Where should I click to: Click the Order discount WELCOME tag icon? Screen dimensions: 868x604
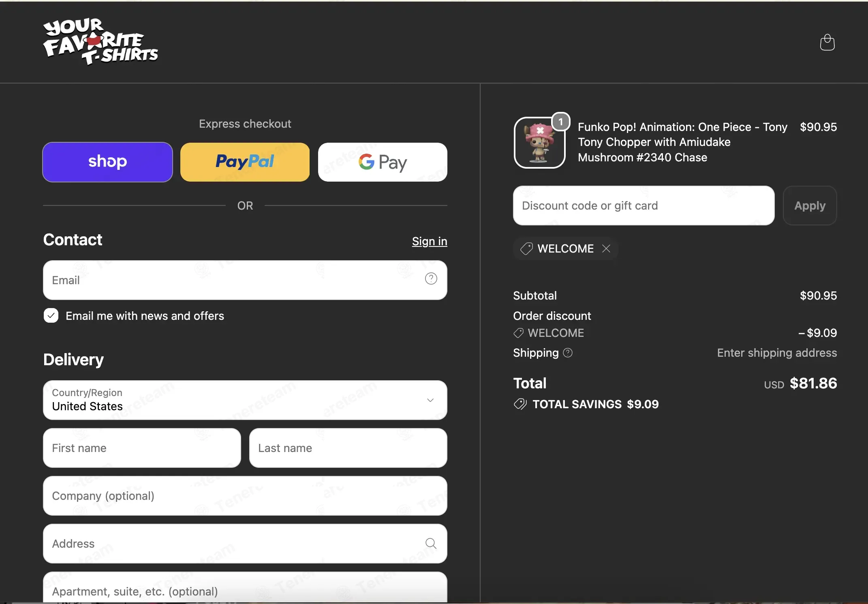tap(518, 333)
